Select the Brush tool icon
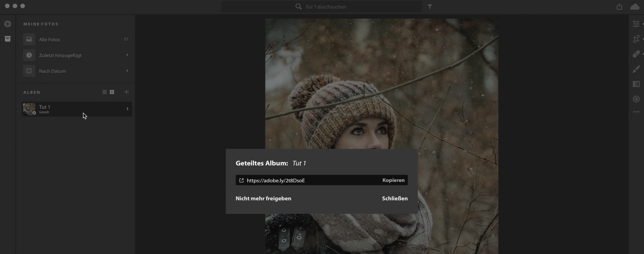The height and width of the screenshot is (254, 644). [636, 69]
